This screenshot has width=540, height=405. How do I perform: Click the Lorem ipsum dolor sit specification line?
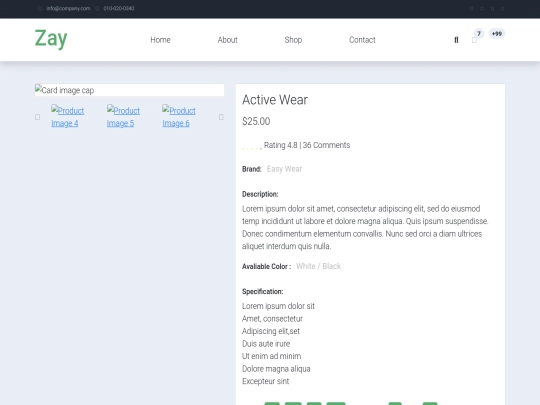[x=278, y=306]
